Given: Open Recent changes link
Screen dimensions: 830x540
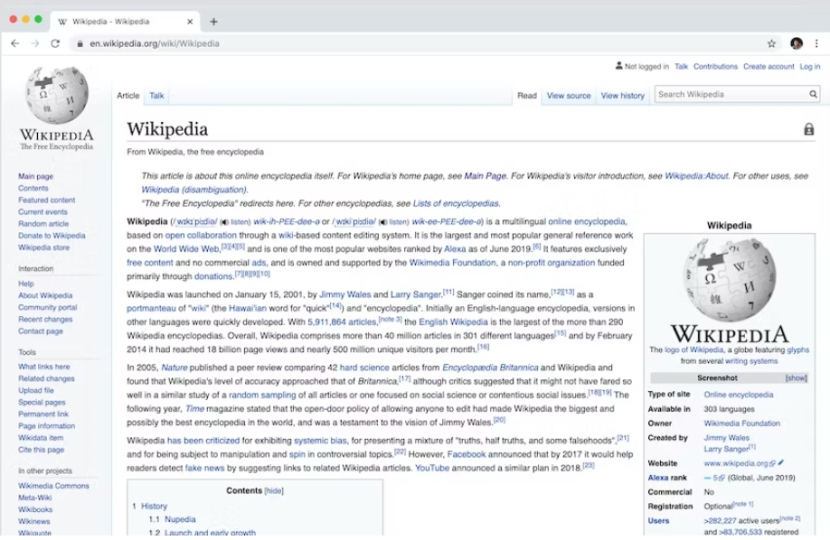Looking at the screenshot, I should tap(45, 319).
